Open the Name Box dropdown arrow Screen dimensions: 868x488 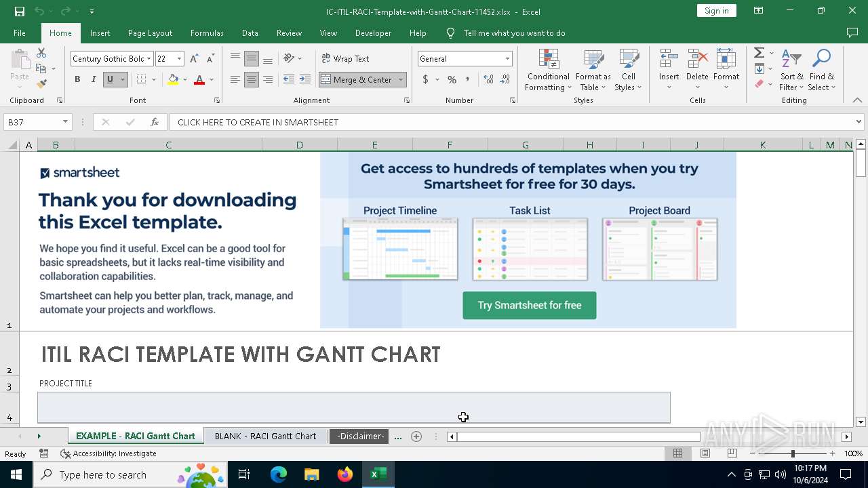point(65,122)
